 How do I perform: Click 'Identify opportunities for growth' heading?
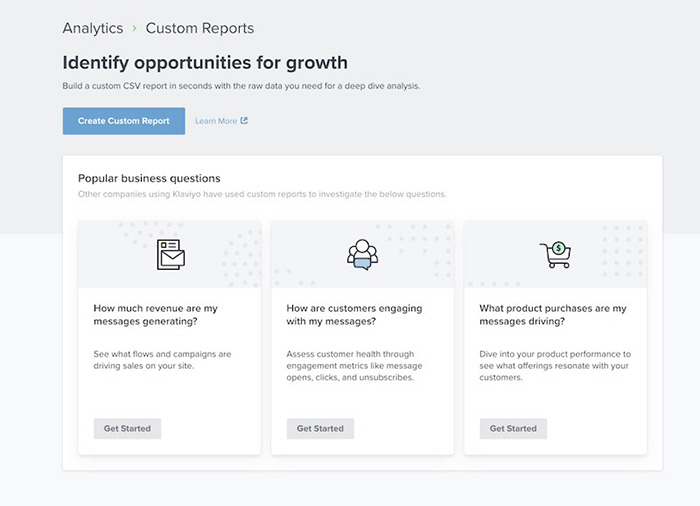pyautogui.click(x=205, y=63)
